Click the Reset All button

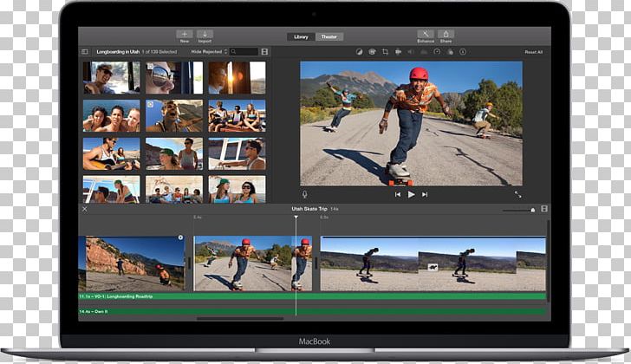coord(534,52)
